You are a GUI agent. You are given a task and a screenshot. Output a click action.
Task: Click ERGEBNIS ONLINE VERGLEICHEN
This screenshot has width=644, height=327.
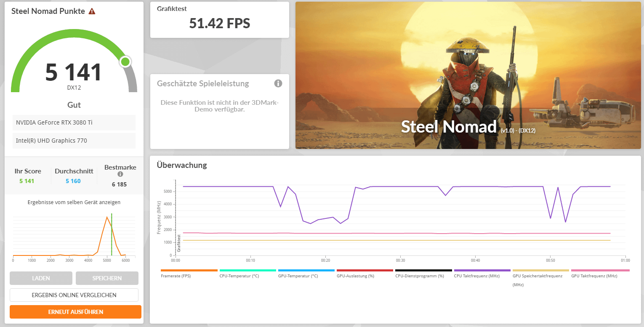coord(74,295)
